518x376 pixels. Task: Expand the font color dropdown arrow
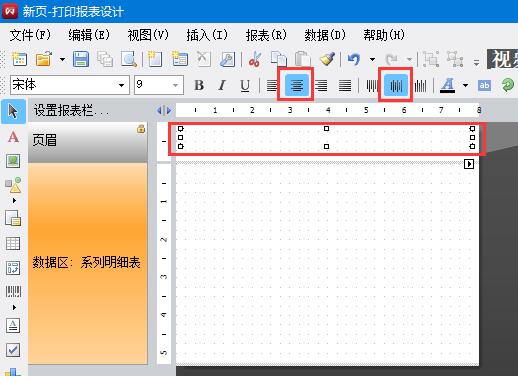[x=465, y=86]
